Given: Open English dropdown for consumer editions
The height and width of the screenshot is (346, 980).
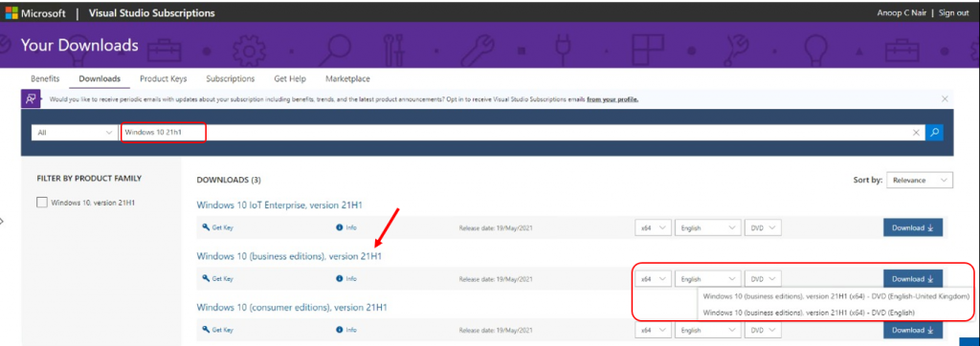Looking at the screenshot, I should [x=707, y=331].
